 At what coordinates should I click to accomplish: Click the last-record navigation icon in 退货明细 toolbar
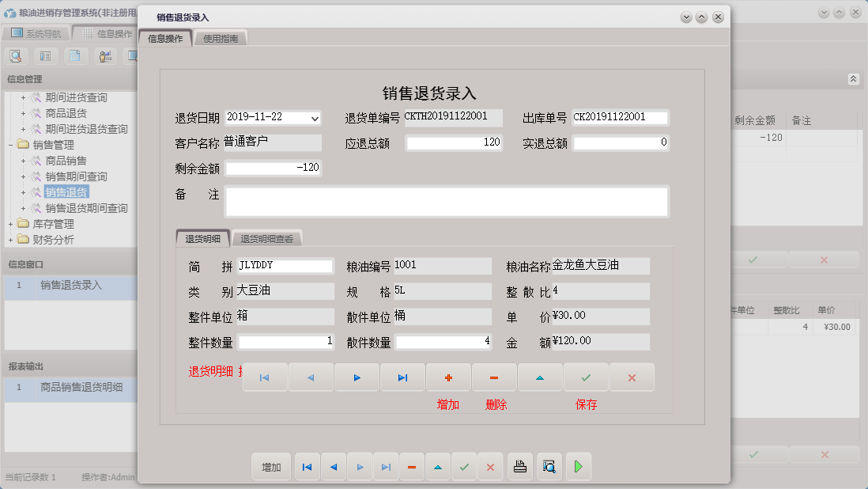402,377
